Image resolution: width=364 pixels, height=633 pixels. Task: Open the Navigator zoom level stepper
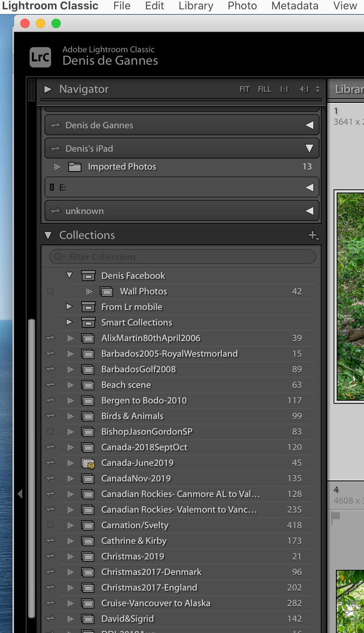(x=318, y=89)
